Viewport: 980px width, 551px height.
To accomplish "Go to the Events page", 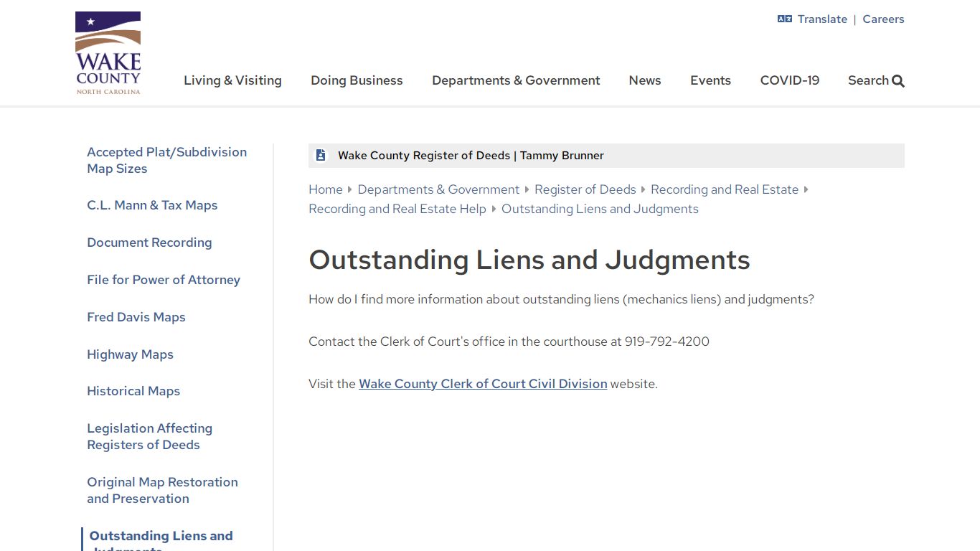I will pyautogui.click(x=710, y=80).
